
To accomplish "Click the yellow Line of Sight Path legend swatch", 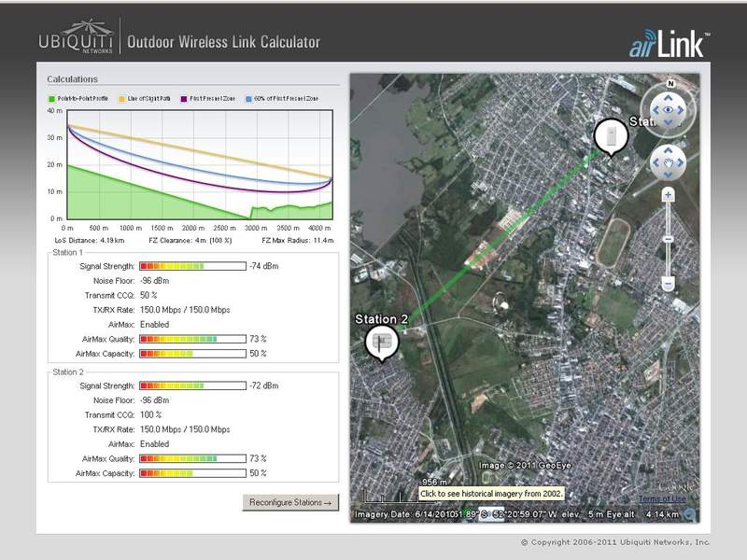I will coord(121,99).
